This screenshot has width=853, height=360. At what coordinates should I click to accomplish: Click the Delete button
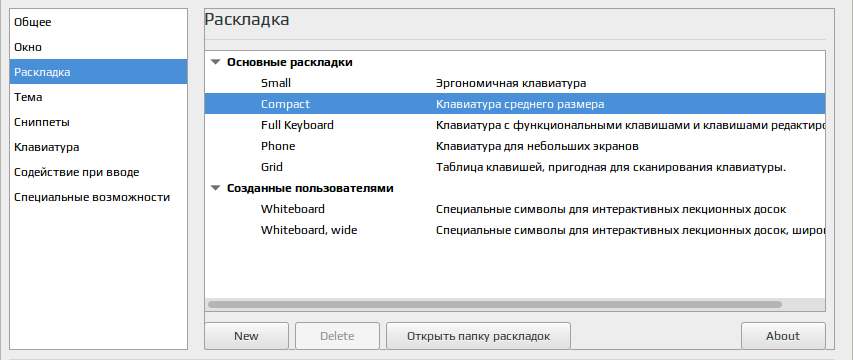point(337,336)
